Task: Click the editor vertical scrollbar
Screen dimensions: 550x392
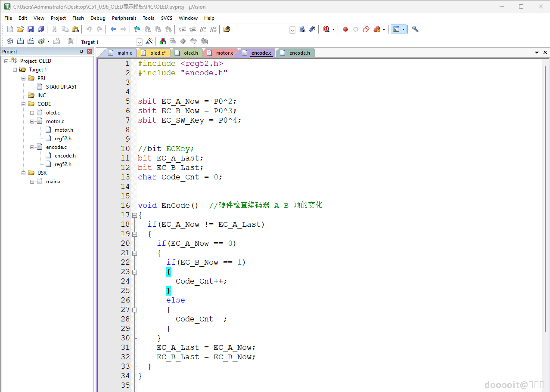Action: (x=545, y=198)
